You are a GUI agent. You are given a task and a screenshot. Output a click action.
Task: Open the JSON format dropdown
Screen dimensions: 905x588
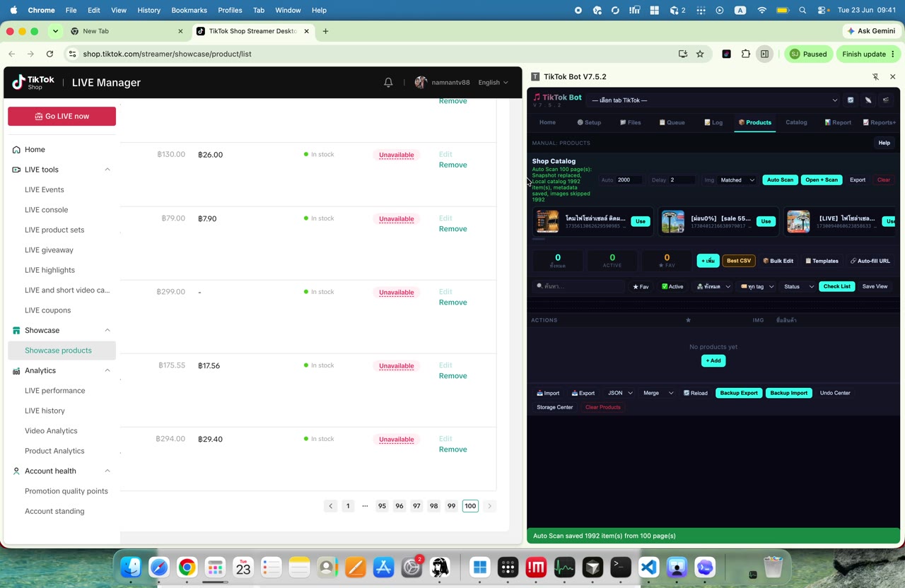click(x=619, y=393)
